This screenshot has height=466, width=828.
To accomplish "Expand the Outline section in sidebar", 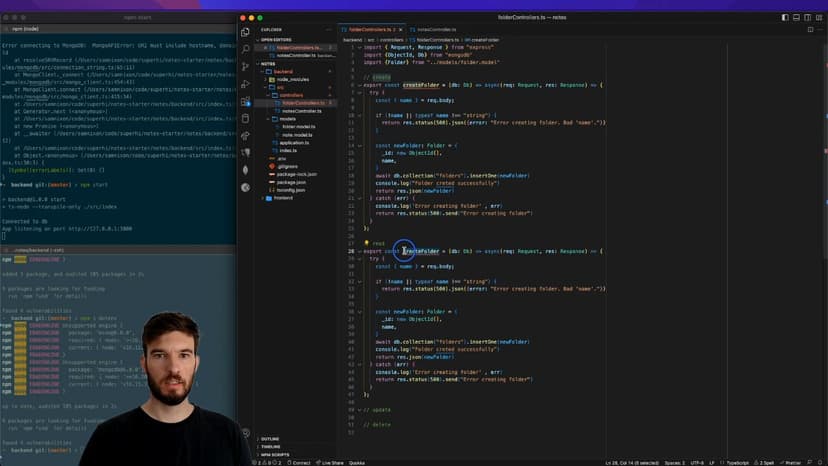I will click(270, 438).
